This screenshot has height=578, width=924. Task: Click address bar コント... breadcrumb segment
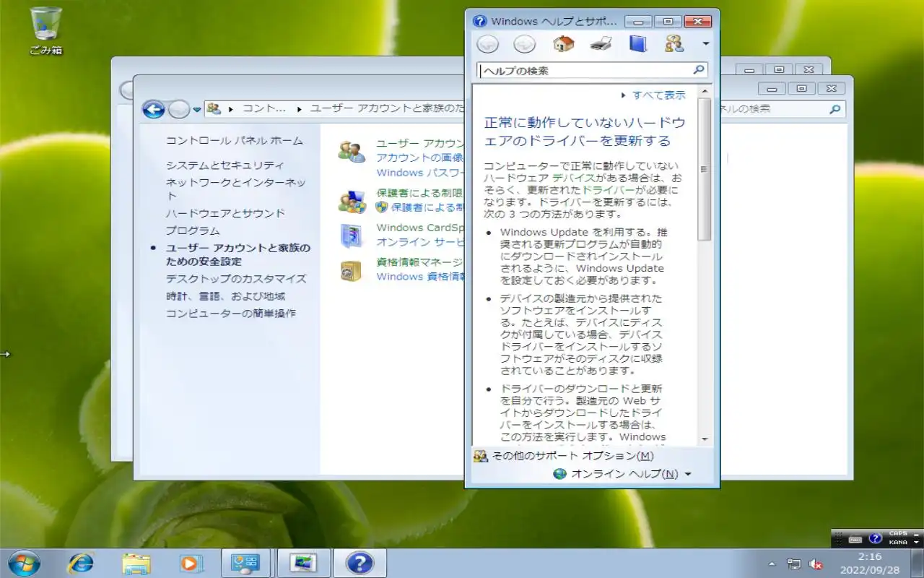coord(264,108)
